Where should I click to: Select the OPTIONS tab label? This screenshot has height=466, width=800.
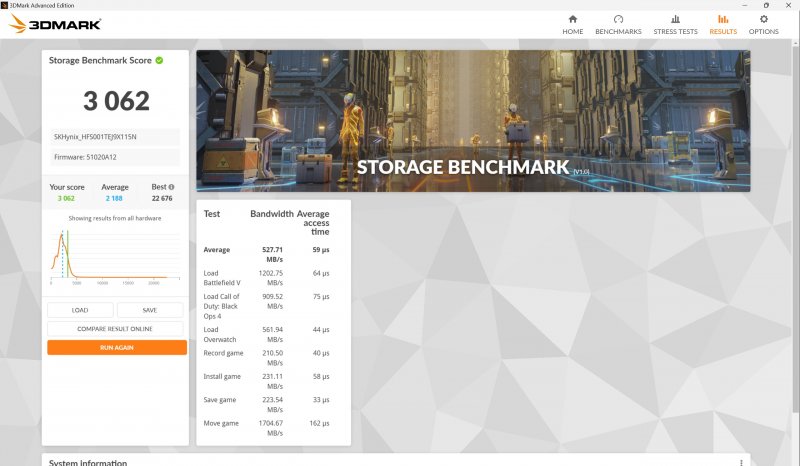click(763, 32)
